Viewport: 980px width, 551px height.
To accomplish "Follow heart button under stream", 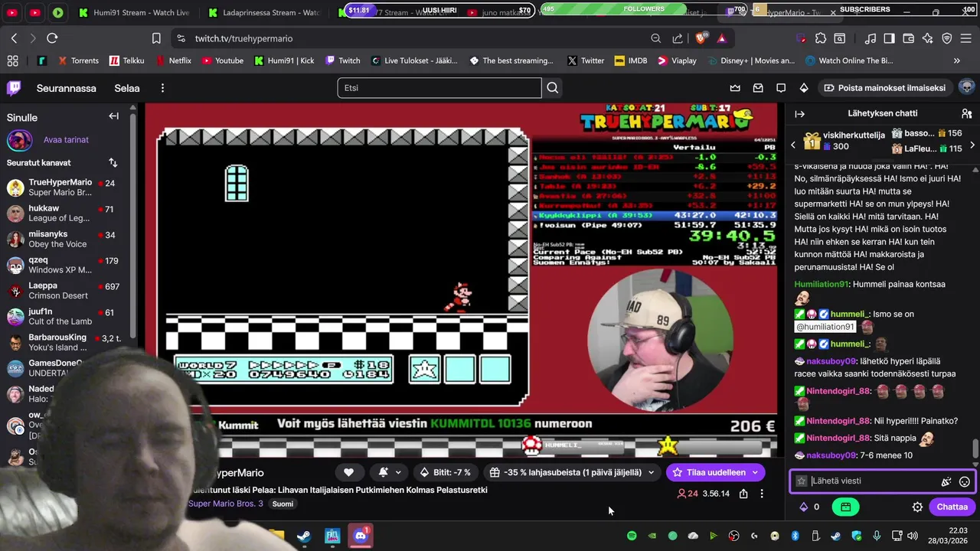I will (348, 472).
